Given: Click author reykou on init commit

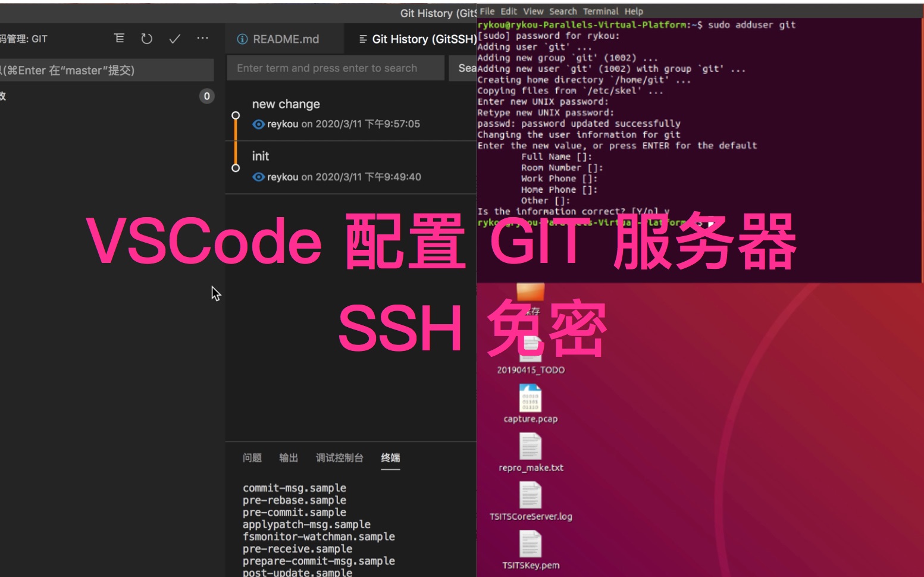Looking at the screenshot, I should 283,177.
